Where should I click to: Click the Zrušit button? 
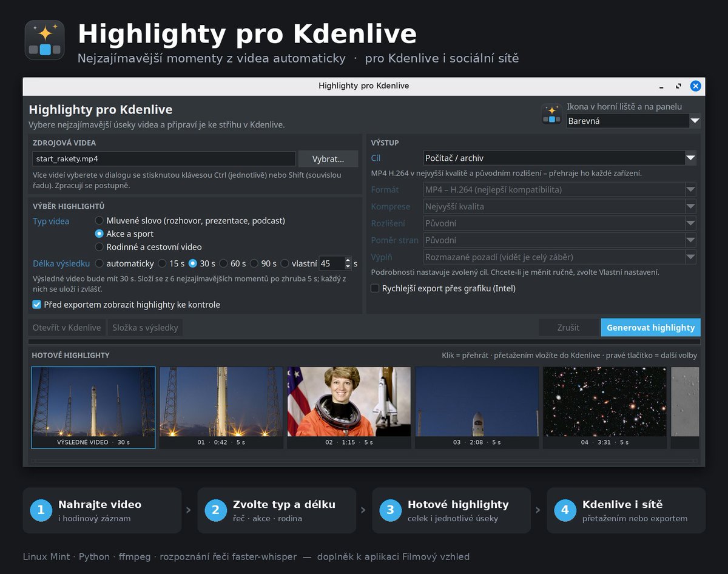[568, 328]
